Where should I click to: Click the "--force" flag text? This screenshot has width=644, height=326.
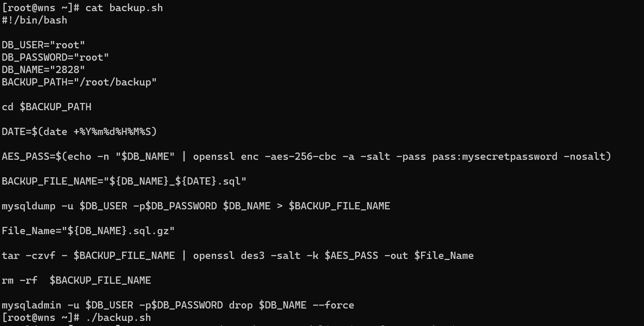tap(334, 305)
